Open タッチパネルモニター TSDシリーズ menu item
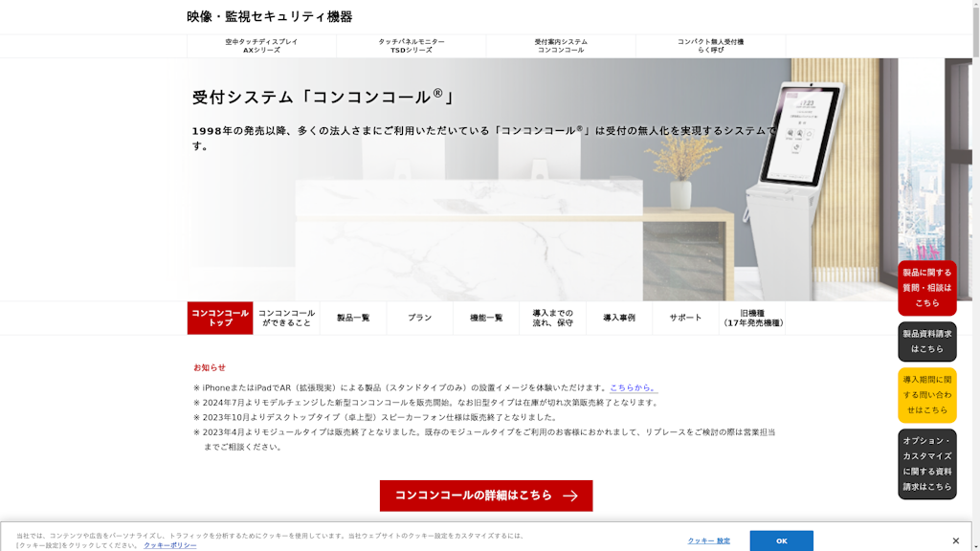Screen dimensions: 980x551 (412, 46)
